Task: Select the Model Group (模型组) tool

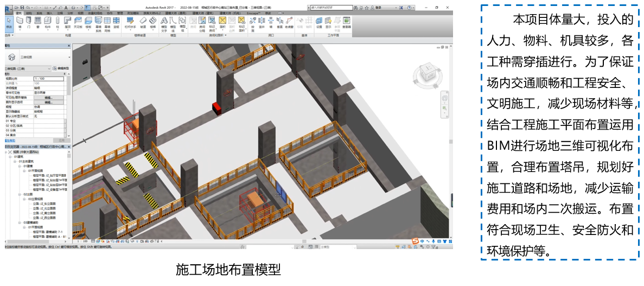Action: (182, 24)
